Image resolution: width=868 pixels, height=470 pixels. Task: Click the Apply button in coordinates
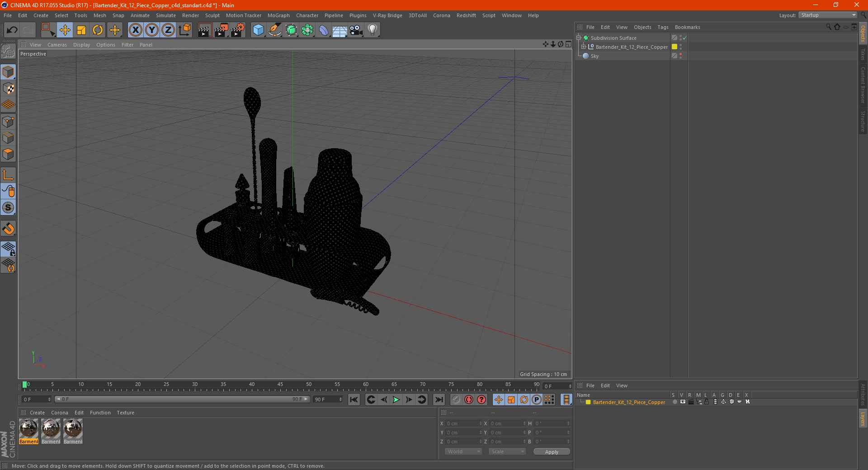(552, 452)
